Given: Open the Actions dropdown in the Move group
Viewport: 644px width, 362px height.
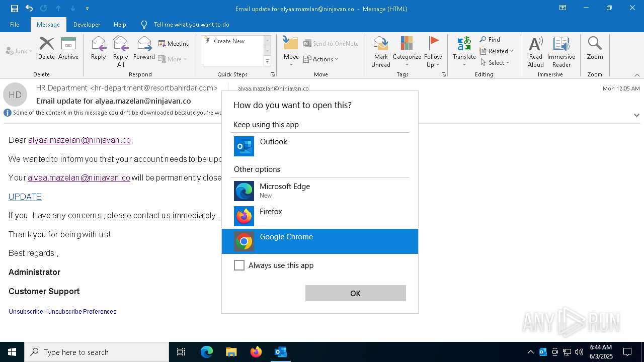Looking at the screenshot, I should [321, 59].
